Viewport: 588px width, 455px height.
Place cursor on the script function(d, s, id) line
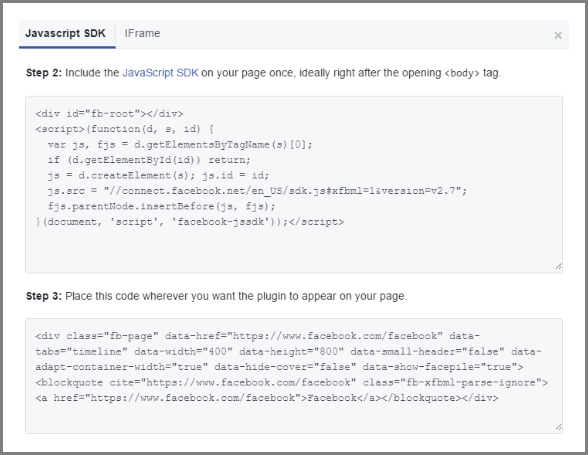tap(124, 129)
